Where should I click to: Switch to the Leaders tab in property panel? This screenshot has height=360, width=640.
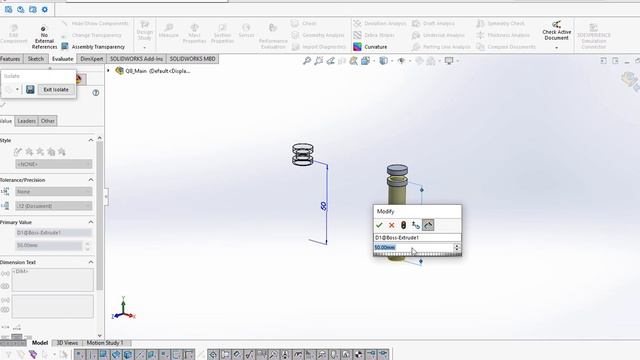27,121
